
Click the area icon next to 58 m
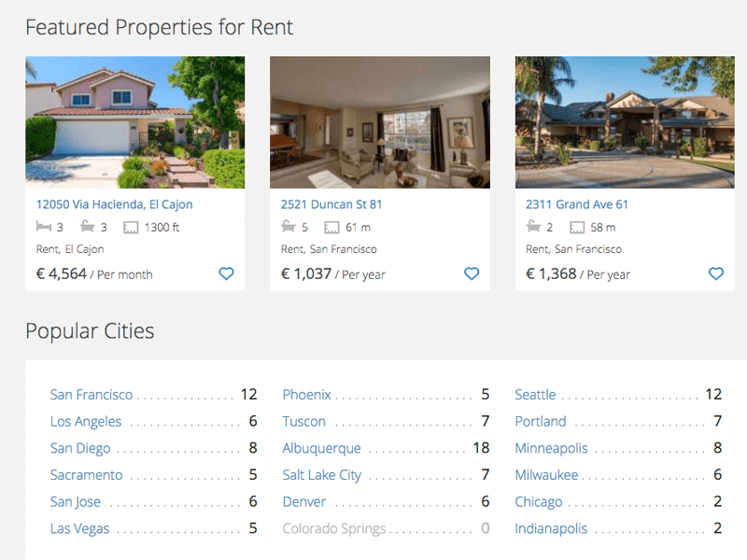click(x=577, y=228)
